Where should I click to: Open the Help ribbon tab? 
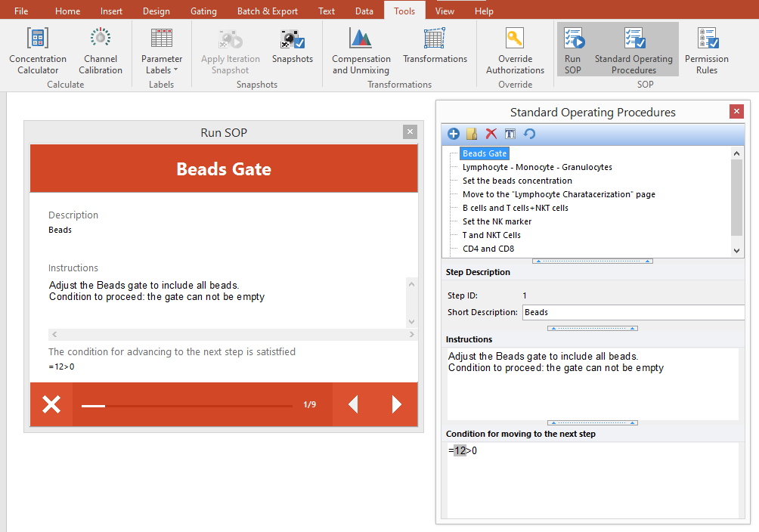point(484,11)
